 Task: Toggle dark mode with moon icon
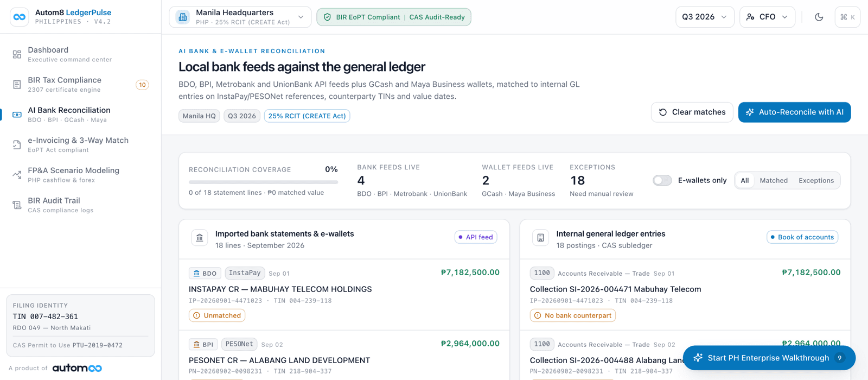click(x=819, y=17)
